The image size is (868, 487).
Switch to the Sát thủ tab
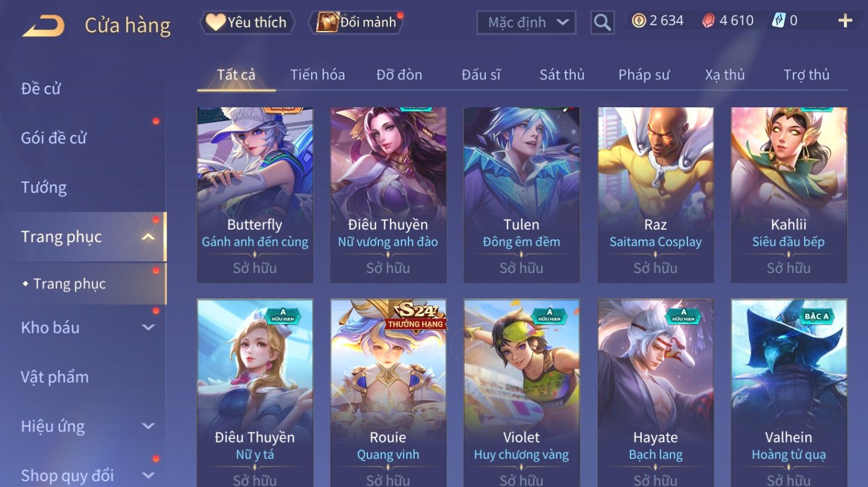point(562,75)
